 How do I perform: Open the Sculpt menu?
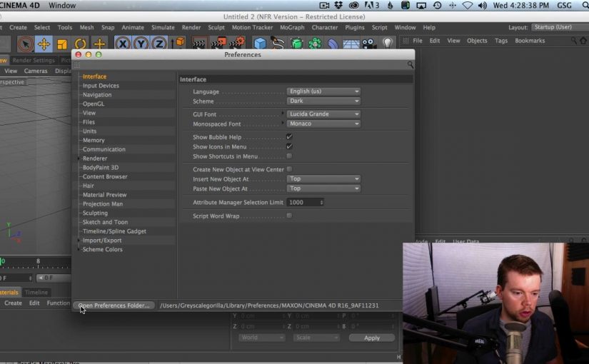point(216,27)
